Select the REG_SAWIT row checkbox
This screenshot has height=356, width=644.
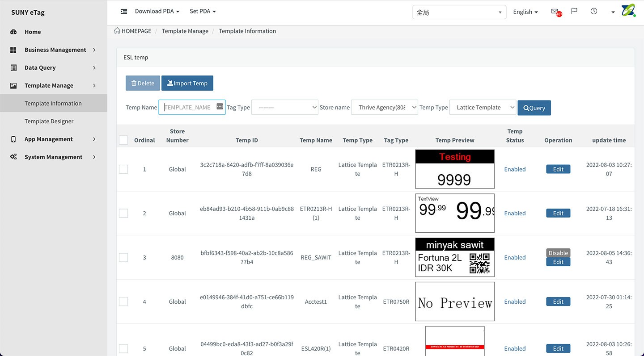pyautogui.click(x=123, y=258)
